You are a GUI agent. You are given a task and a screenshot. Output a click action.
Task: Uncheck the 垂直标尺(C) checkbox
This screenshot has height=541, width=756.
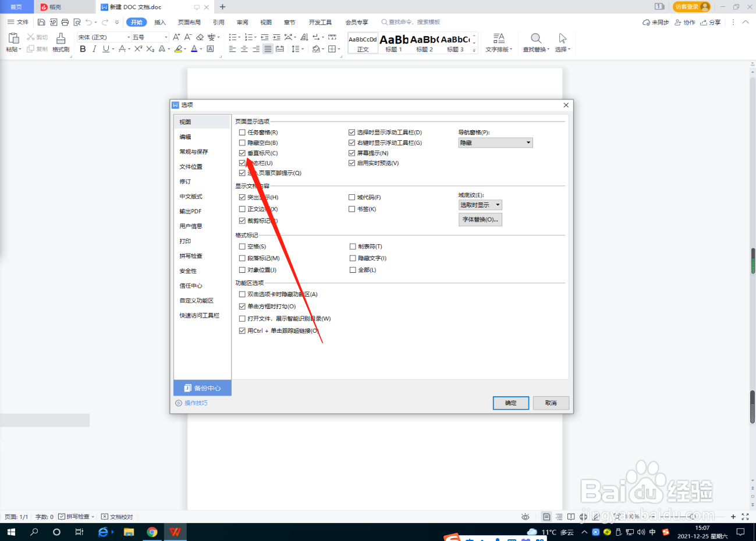coord(242,153)
